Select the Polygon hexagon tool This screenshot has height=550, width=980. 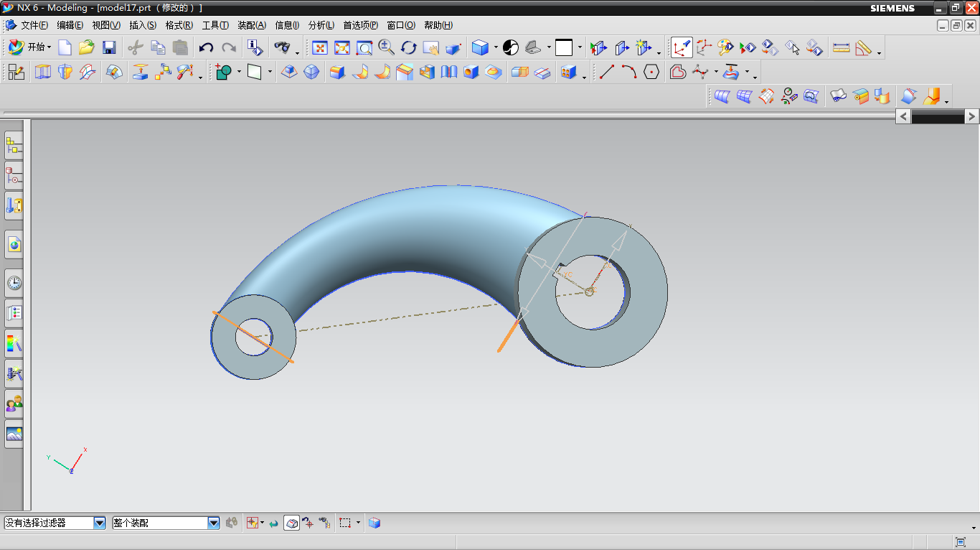tap(651, 72)
